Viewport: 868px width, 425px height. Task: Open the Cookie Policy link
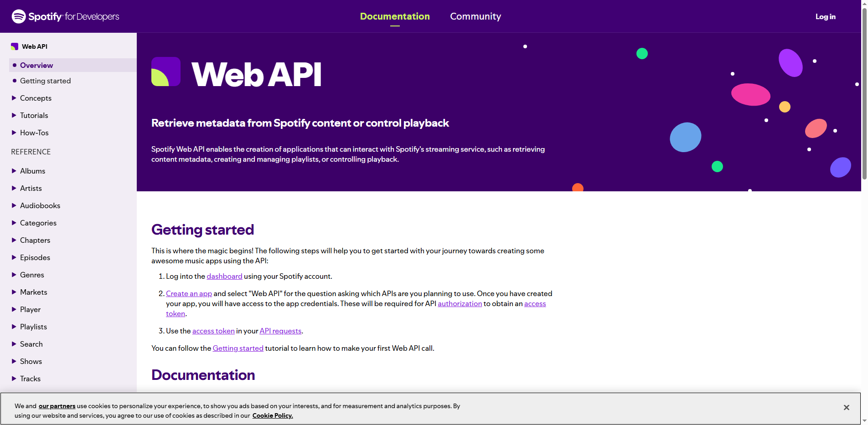click(272, 415)
